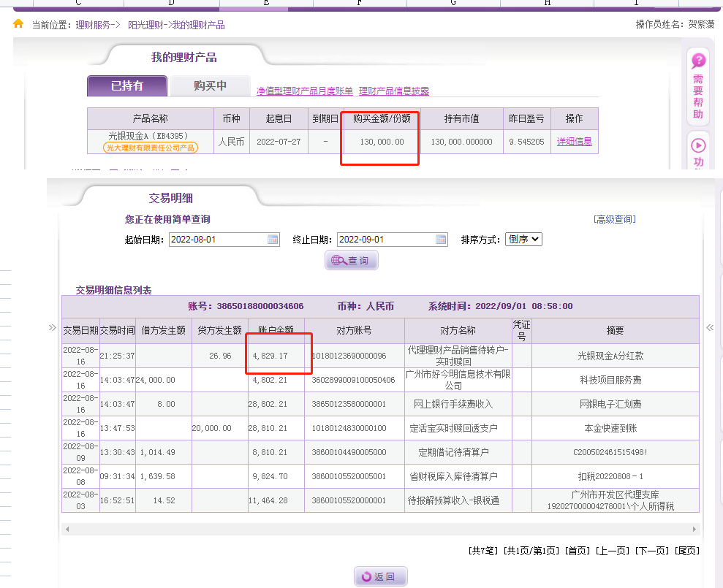This screenshot has width=723, height=588.
Task: Click the 对方账号 column header
Action: [x=354, y=330]
